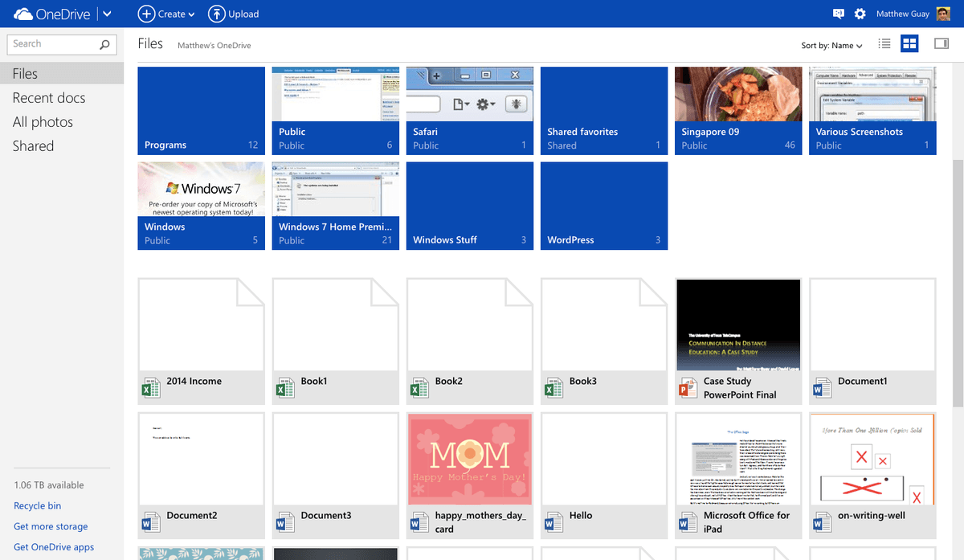Open Shared favorites folder

[x=604, y=111]
